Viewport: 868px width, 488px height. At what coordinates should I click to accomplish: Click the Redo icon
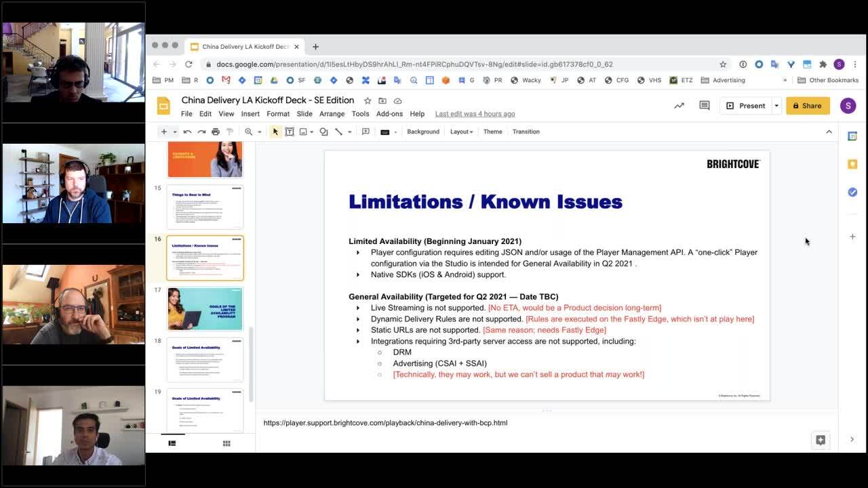[x=201, y=131]
